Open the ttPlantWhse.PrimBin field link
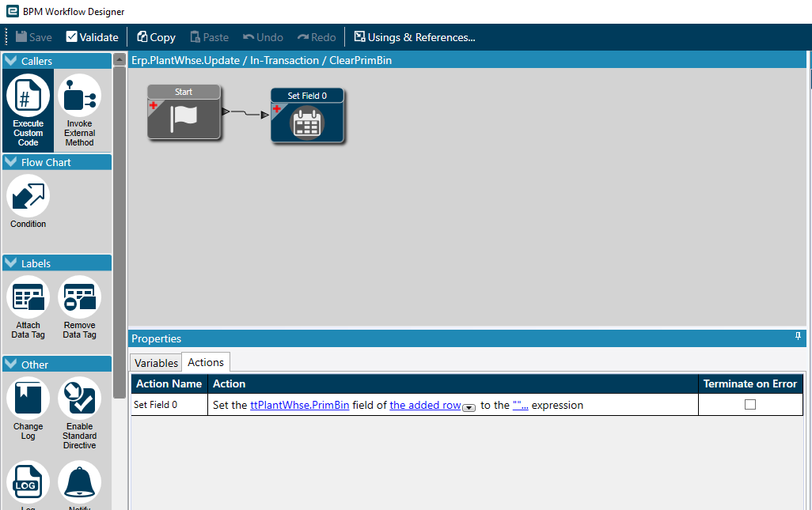Viewport: 812px width, 510px height. click(299, 405)
